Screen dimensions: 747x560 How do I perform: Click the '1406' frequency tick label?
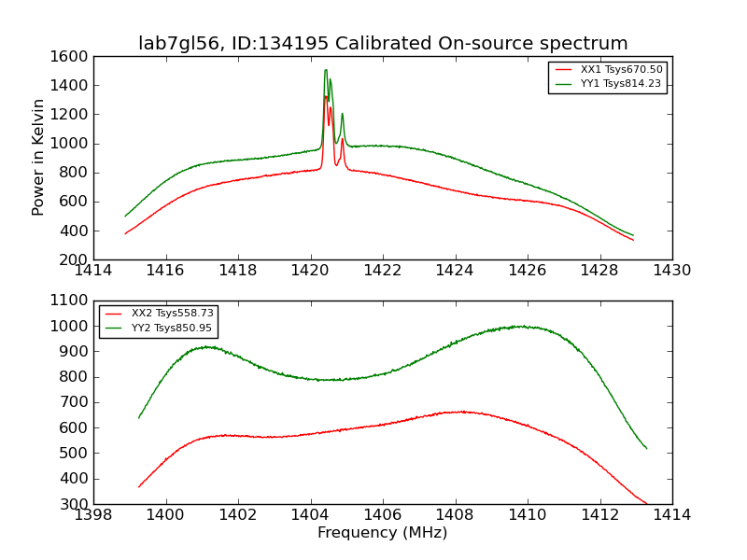click(383, 515)
